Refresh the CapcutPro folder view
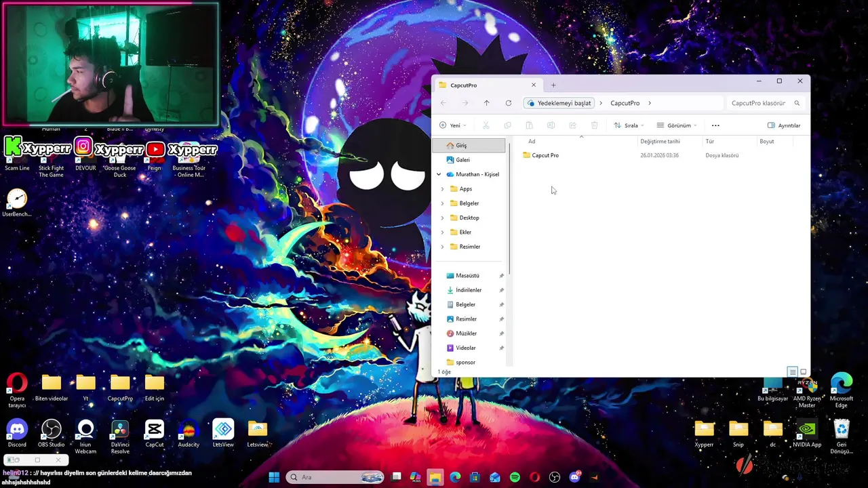Image resolution: width=868 pixels, height=488 pixels. pos(508,103)
